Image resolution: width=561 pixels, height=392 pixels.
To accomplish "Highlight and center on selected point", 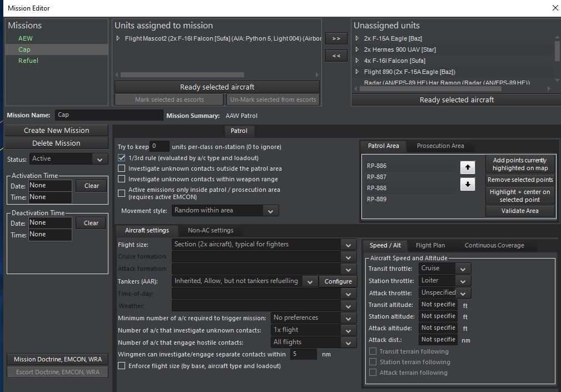I will click(x=520, y=196).
